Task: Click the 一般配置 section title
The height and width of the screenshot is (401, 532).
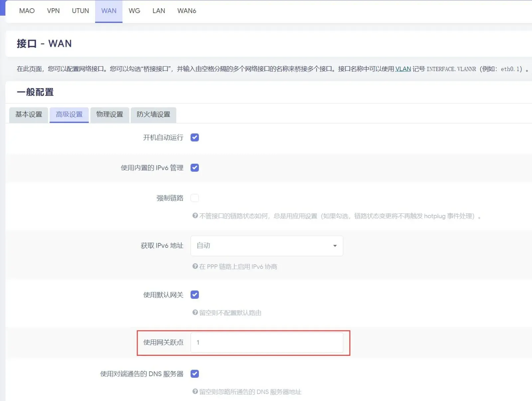Action: (x=35, y=92)
